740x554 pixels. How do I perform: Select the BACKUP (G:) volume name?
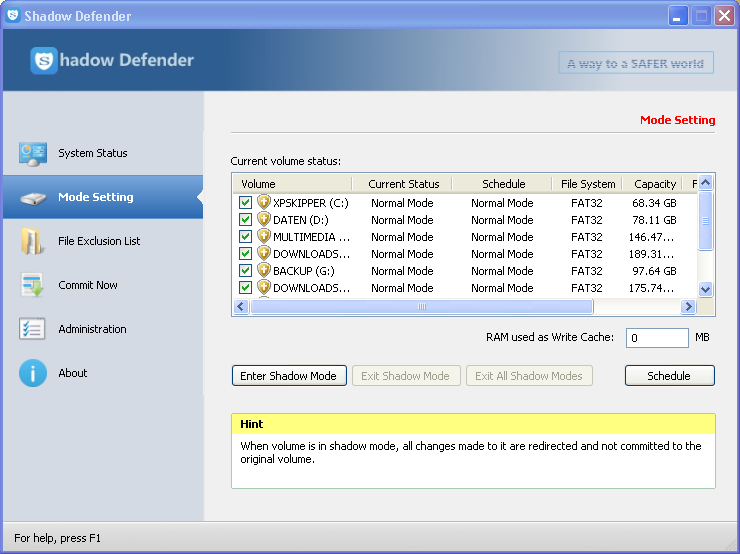pyautogui.click(x=303, y=271)
